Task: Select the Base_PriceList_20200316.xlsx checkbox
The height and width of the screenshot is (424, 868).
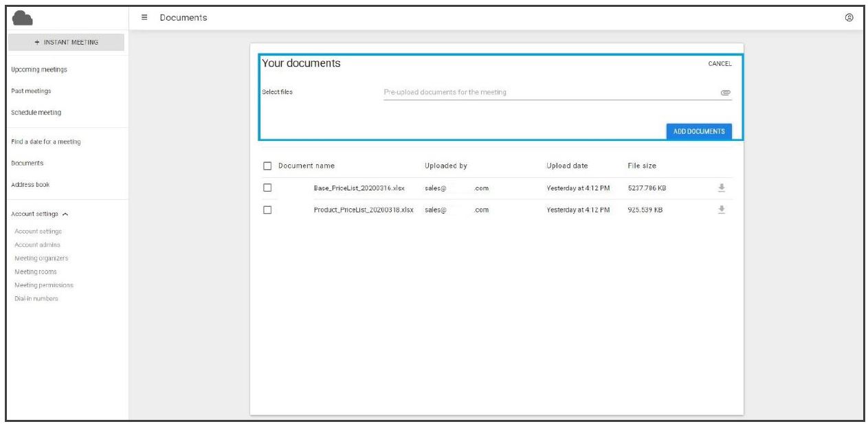Action: (x=268, y=188)
